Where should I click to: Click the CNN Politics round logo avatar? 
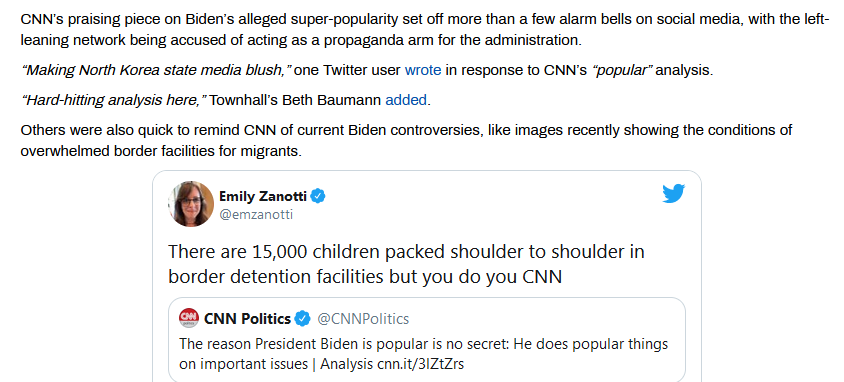[189, 319]
